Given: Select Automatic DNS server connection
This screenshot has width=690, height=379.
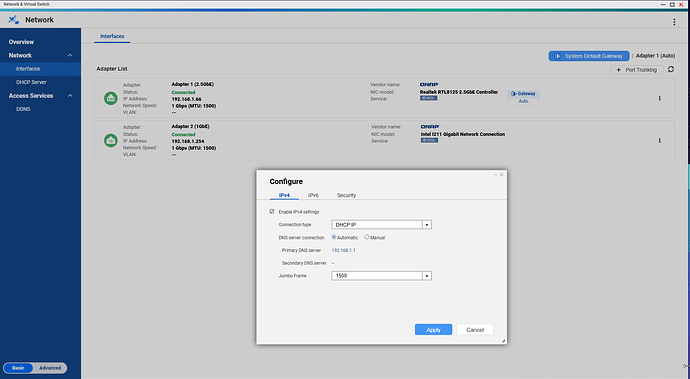Looking at the screenshot, I should click(334, 237).
